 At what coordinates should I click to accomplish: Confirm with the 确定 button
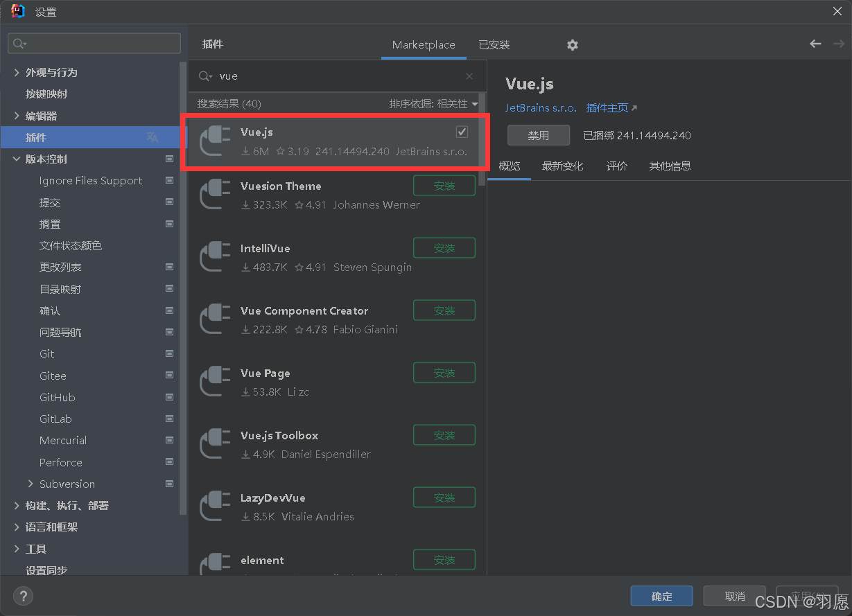[x=662, y=596]
